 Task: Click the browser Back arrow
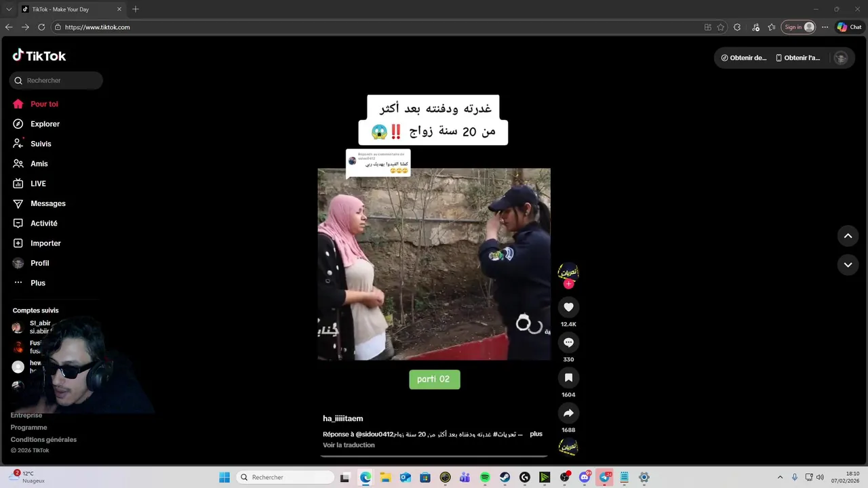(9, 27)
